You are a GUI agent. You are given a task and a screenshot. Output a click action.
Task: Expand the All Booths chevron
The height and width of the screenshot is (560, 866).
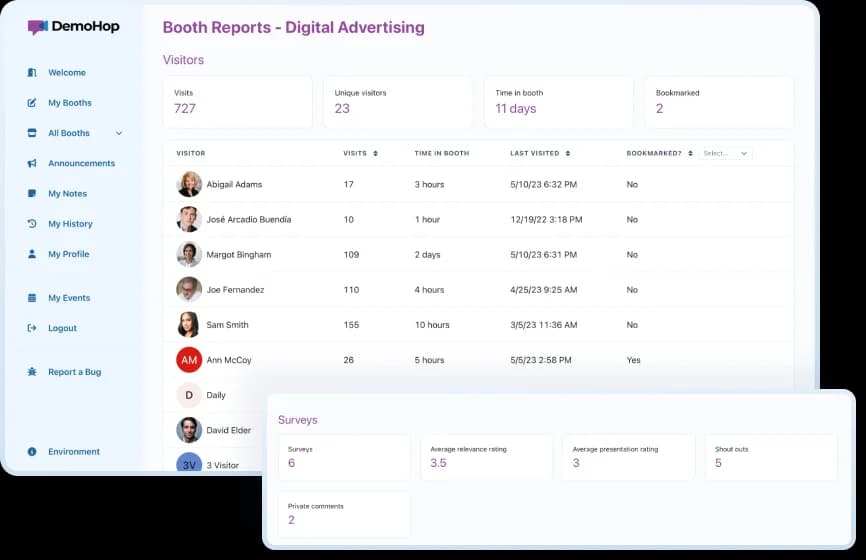(119, 133)
